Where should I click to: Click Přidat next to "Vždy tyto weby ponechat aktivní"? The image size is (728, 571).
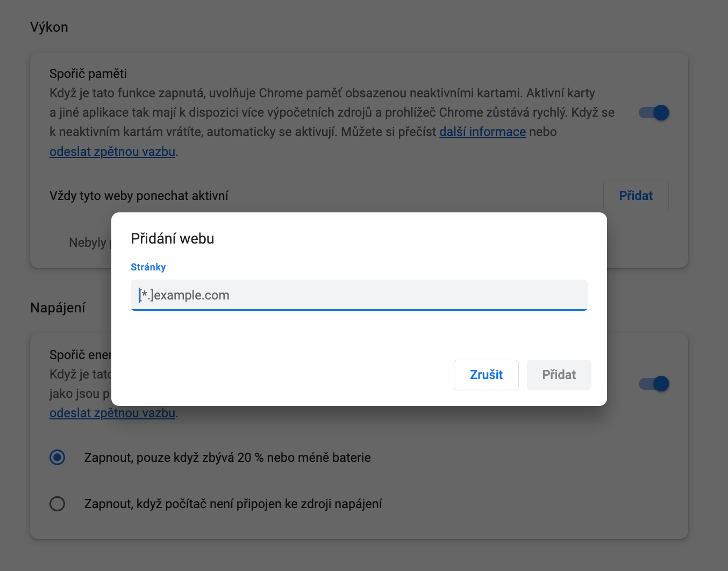(636, 196)
